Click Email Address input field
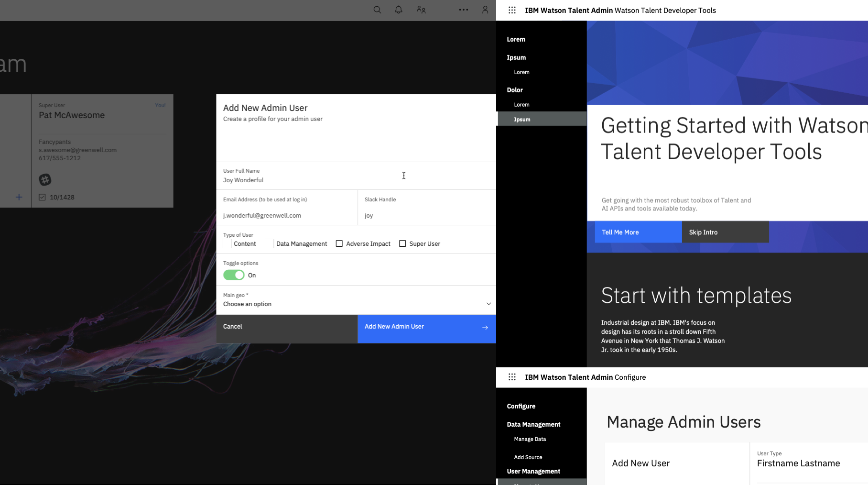 pos(287,208)
